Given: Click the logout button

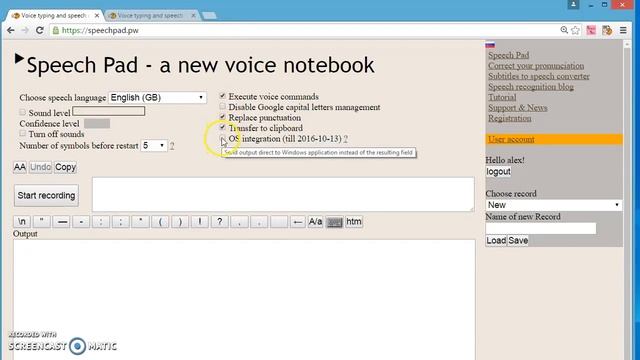Looking at the screenshot, I should (x=498, y=171).
